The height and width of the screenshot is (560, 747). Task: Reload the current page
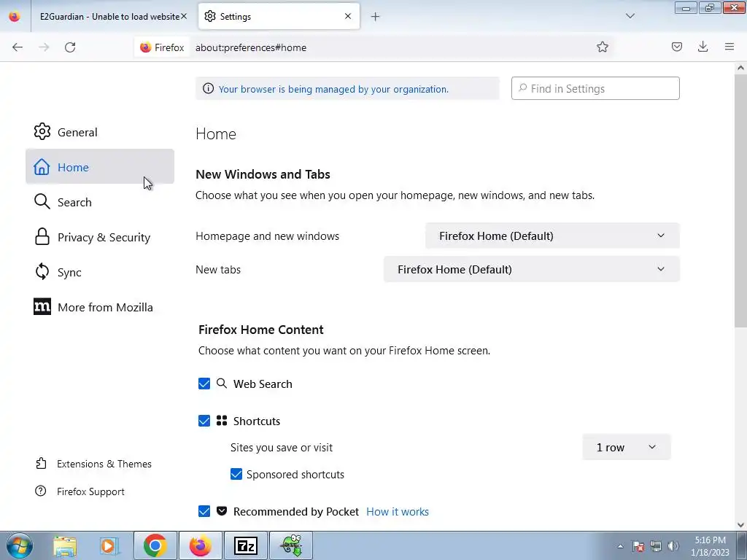tap(70, 47)
